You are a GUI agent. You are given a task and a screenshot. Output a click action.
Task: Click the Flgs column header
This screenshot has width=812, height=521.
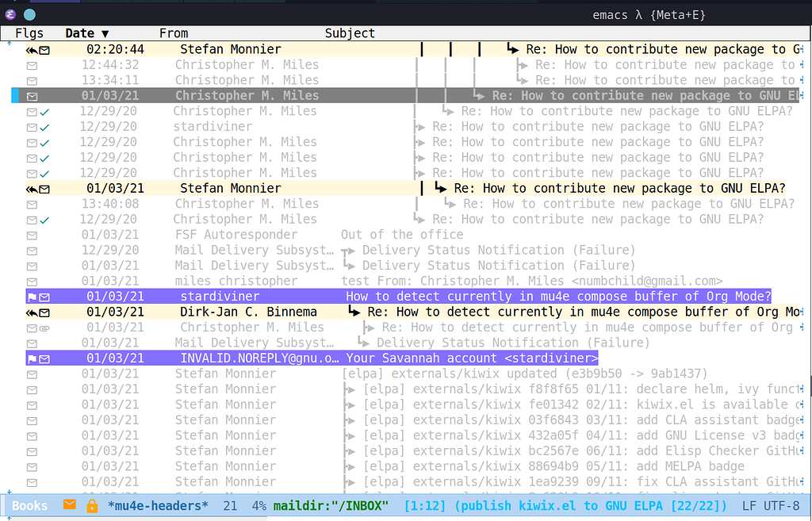pyautogui.click(x=29, y=33)
